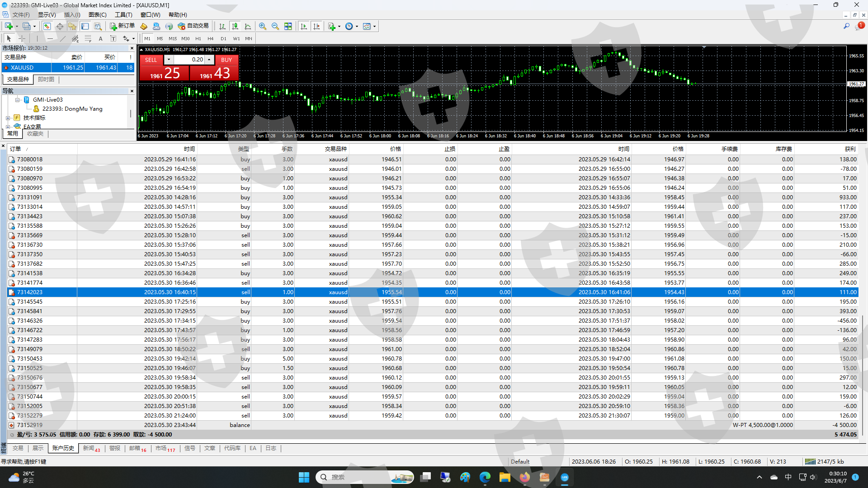The width and height of the screenshot is (868, 488).
Task: Toggle chart shift icon
Action: 316,26
